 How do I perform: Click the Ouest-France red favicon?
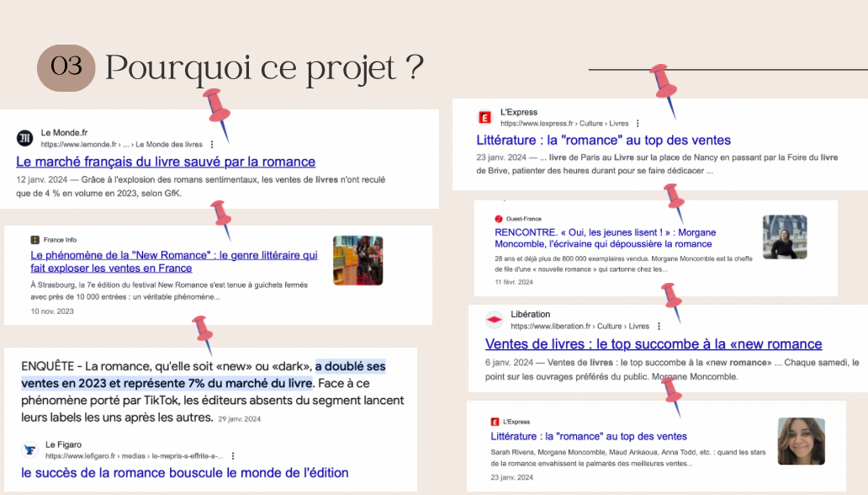[498, 218]
